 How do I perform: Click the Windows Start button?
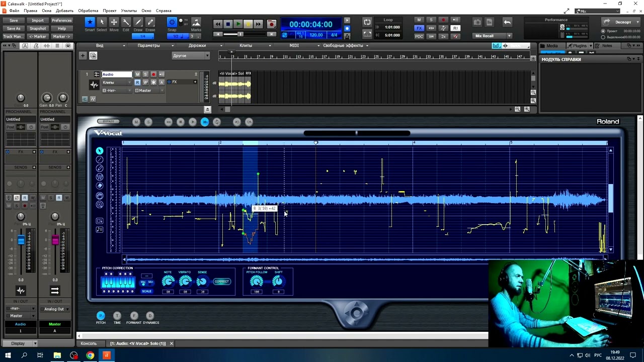8,355
